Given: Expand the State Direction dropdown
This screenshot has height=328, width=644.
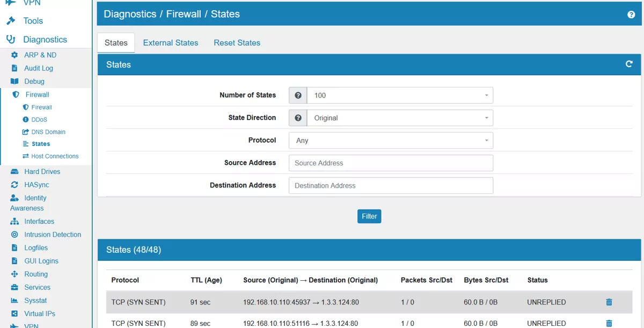Looking at the screenshot, I should tap(400, 118).
